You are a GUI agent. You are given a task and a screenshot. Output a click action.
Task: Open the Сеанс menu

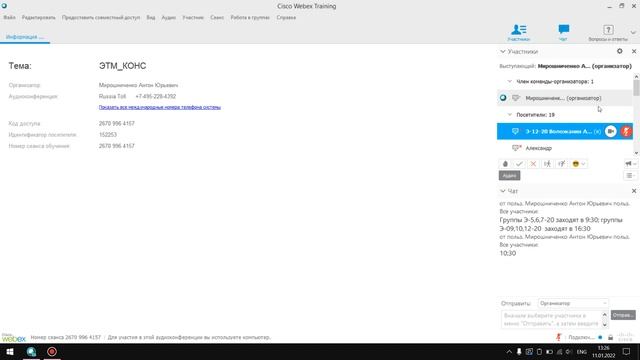[217, 18]
